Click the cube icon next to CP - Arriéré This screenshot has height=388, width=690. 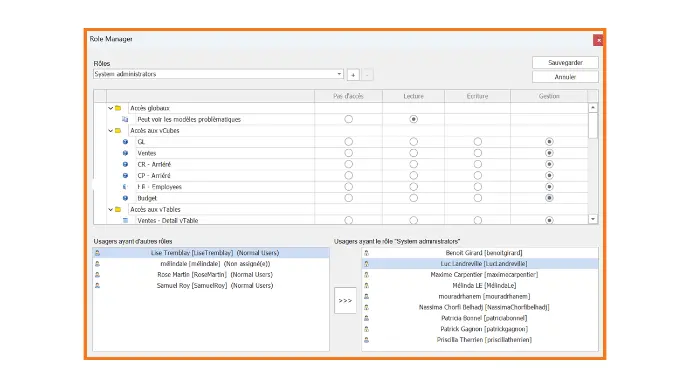(125, 176)
